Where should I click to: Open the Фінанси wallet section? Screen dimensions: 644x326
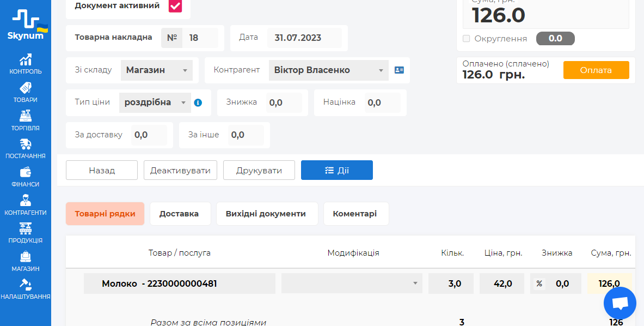coord(26,177)
